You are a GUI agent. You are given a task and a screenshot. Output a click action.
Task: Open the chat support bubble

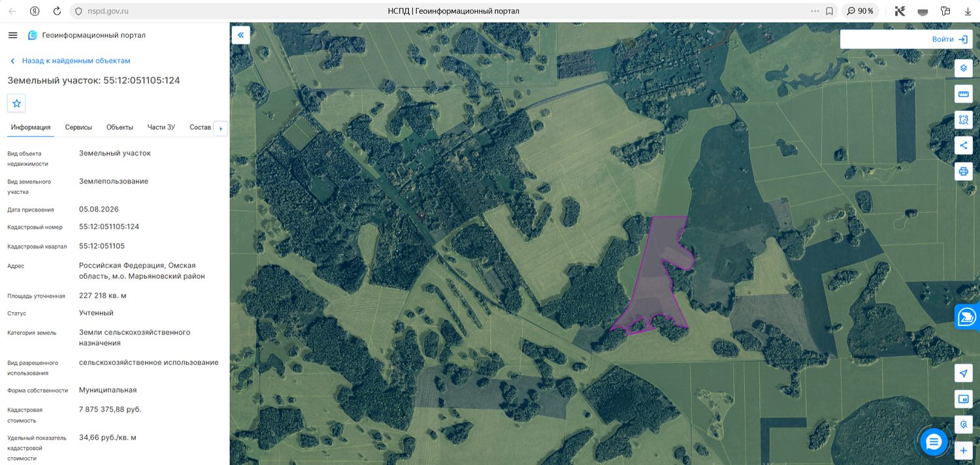[x=934, y=442]
